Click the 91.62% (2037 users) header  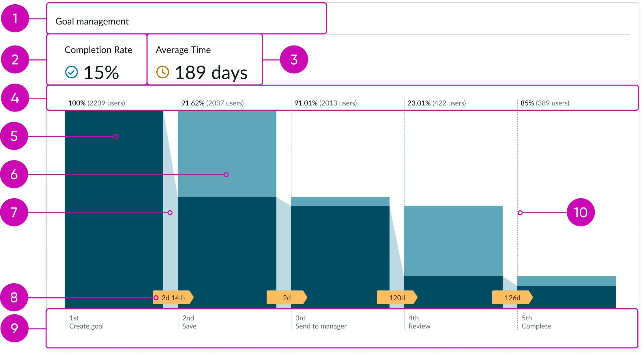point(212,103)
